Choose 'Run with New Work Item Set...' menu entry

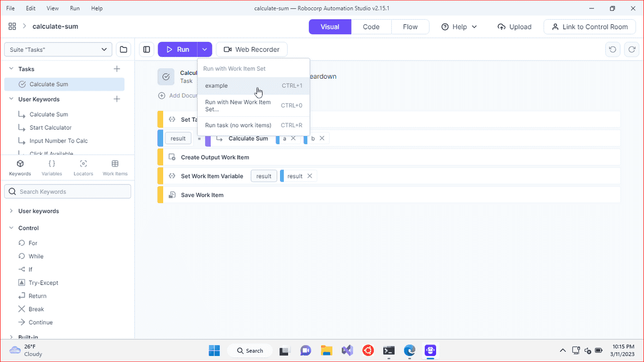click(x=238, y=105)
